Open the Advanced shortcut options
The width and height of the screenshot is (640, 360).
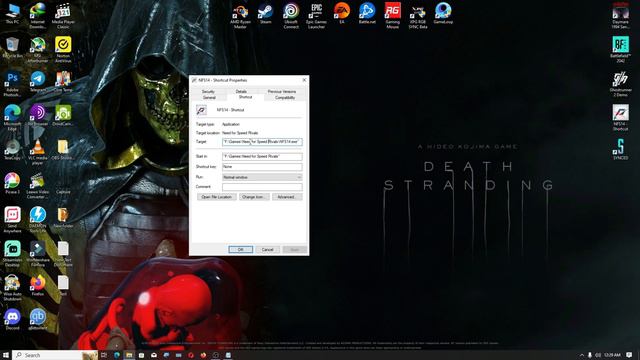pos(287,197)
